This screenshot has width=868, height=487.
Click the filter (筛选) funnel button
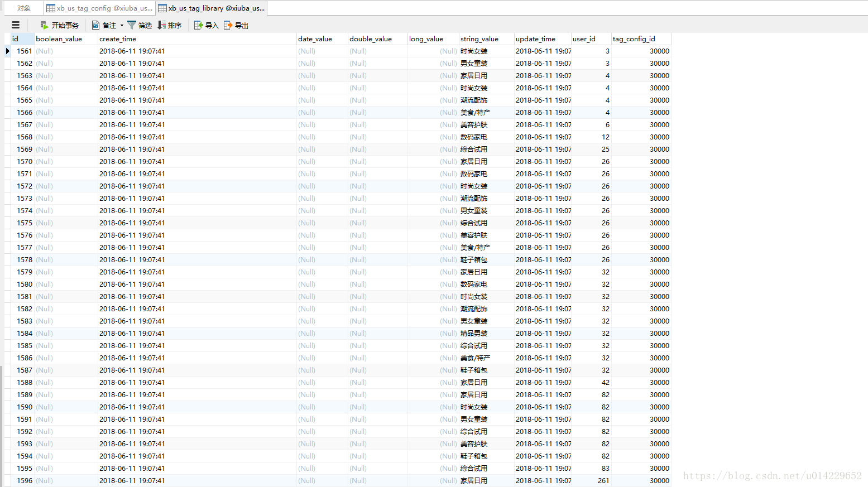coord(140,25)
